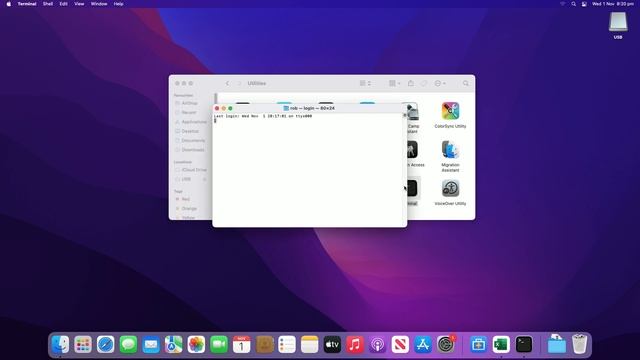Viewport: 640px width, 360px height.
Task: Open the blue toolbox app in Dock
Action: click(x=478, y=344)
